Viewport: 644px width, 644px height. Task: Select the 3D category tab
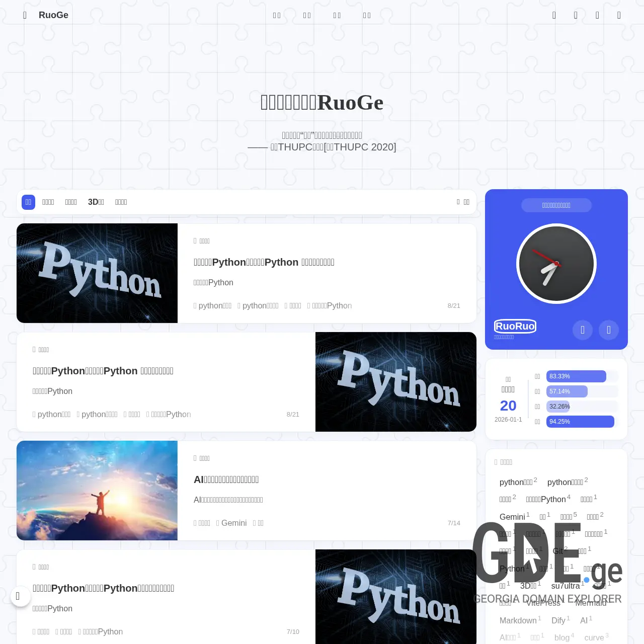point(96,202)
